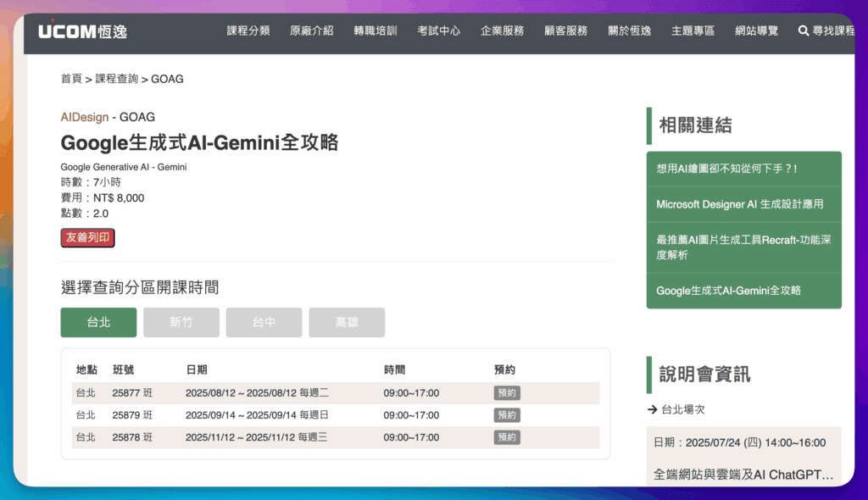Click the 尋找課程 search text
The width and height of the screenshot is (868, 500).
tap(833, 31)
